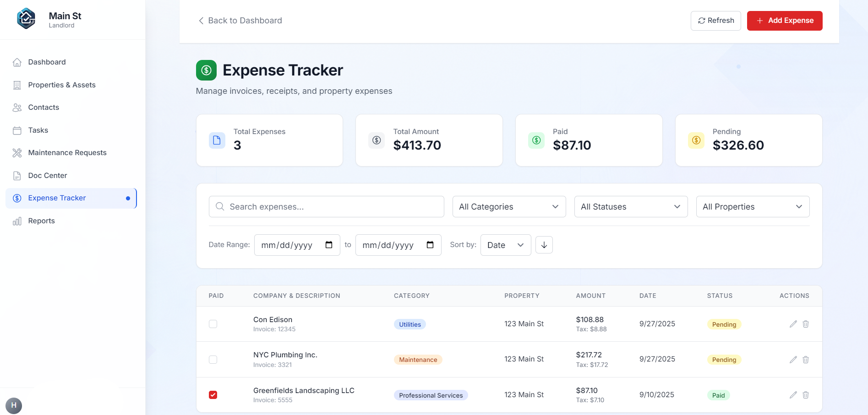Click the AMOUNT column header
The image size is (868, 415).
[591, 296]
